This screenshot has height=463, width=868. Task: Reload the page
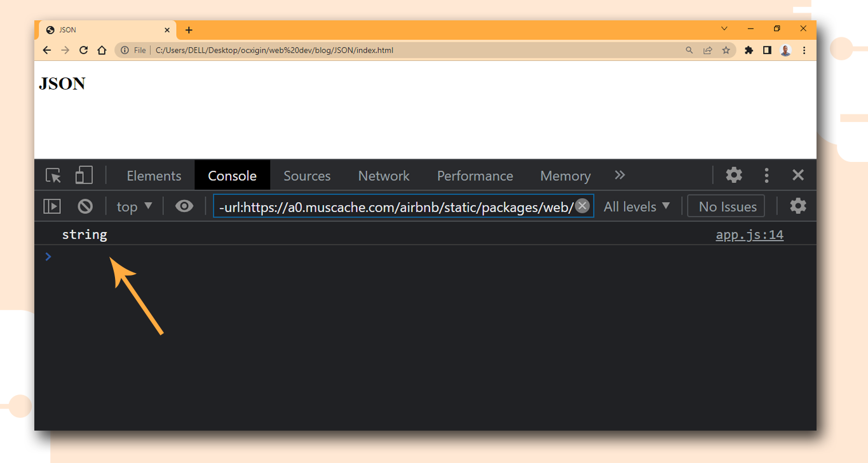click(x=83, y=50)
